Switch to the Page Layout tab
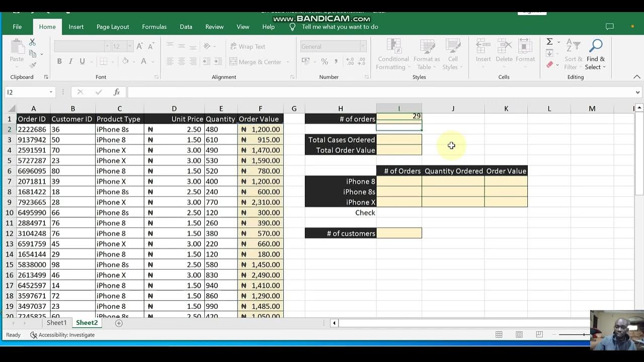The height and width of the screenshot is (362, 644). pyautogui.click(x=113, y=27)
